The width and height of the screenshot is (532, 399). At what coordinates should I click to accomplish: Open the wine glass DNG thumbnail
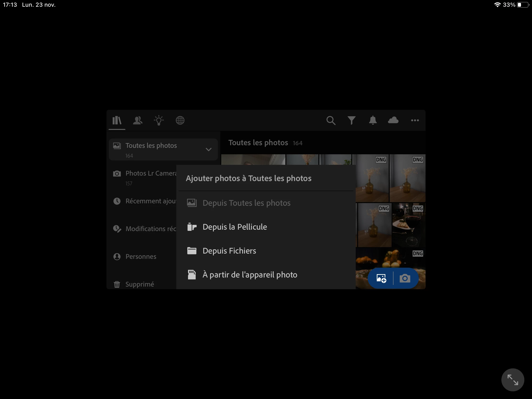[409, 225]
